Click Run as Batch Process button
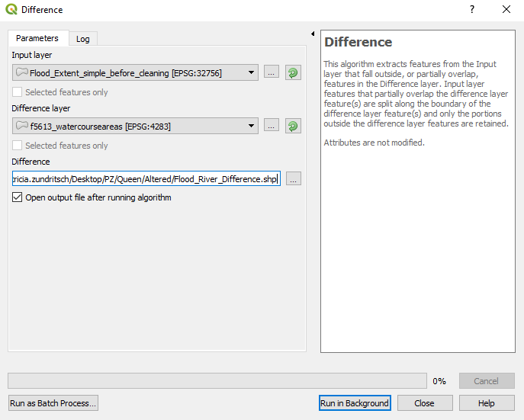The width and height of the screenshot is (524, 420). tap(53, 403)
